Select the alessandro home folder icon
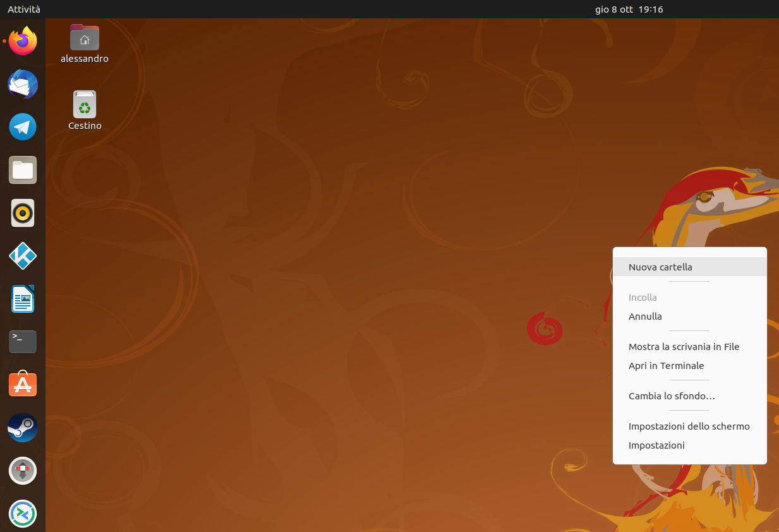The image size is (779, 532). pyautogui.click(x=85, y=44)
